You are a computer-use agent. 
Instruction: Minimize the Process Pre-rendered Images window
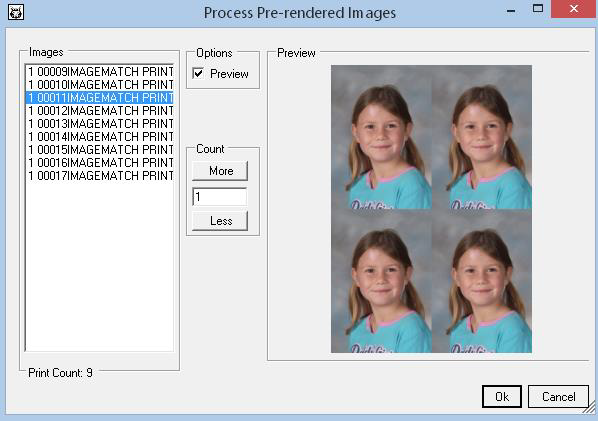tap(511, 10)
